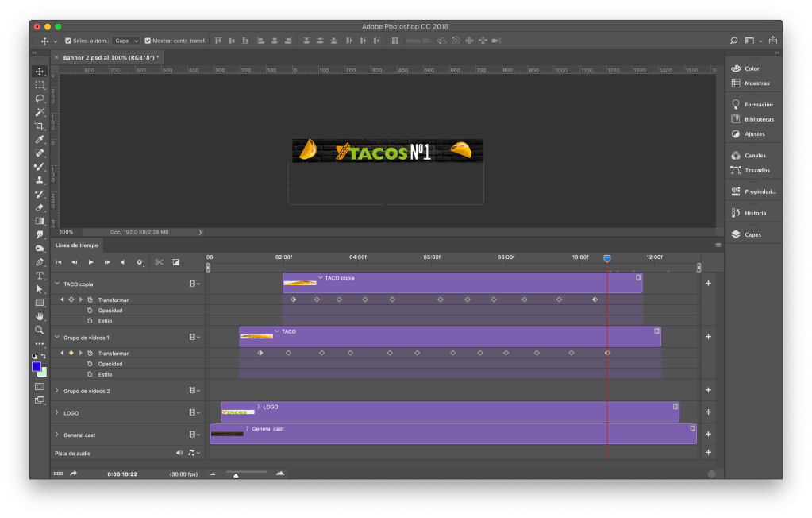Toggle Opacidad stopwatch under TACO copia
Image resolution: width=812 pixels, height=518 pixels.
tap(90, 311)
